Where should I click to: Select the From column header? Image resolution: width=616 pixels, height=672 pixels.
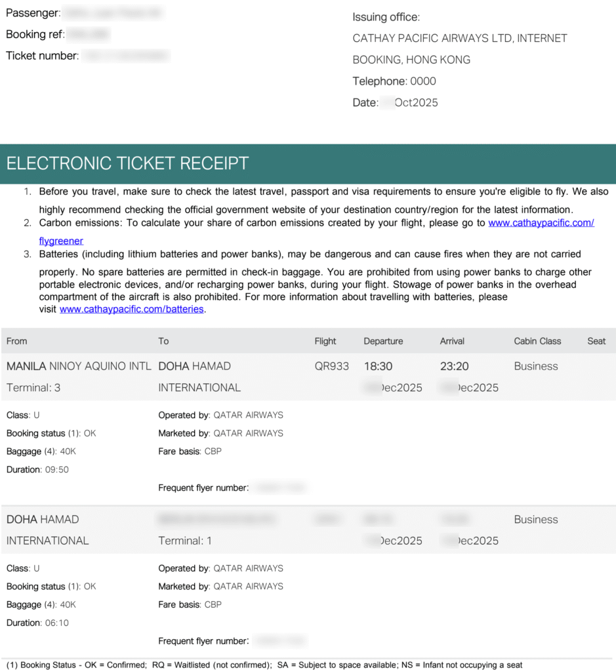click(17, 341)
